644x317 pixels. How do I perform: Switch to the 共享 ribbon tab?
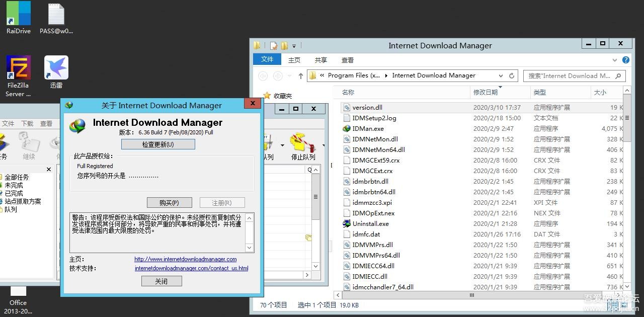point(321,60)
